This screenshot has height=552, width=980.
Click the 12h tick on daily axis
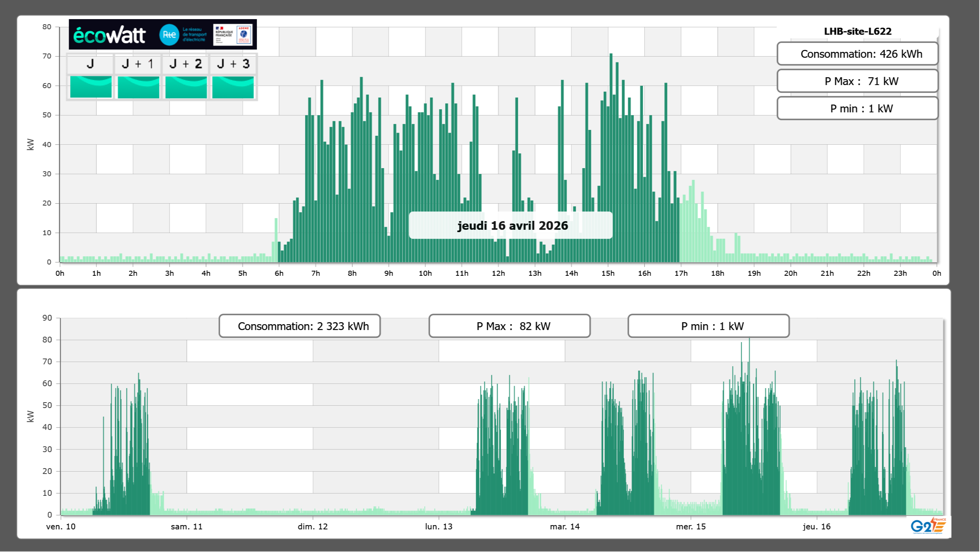[x=498, y=273]
